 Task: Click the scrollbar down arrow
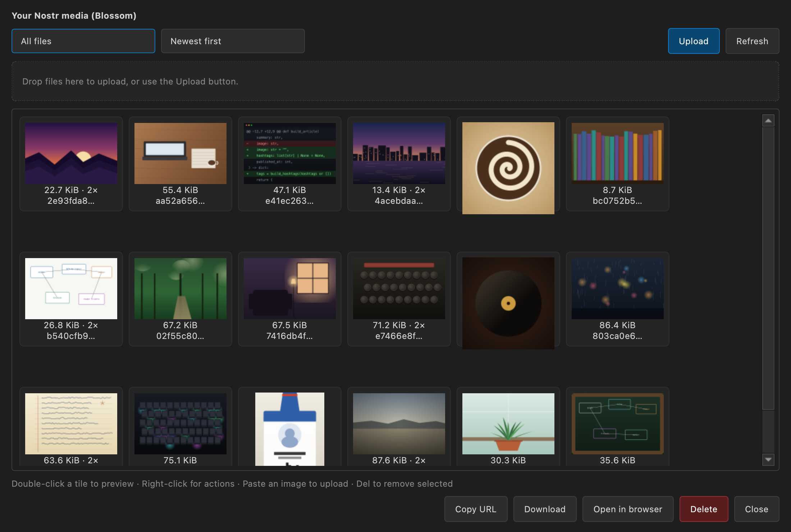click(768, 459)
